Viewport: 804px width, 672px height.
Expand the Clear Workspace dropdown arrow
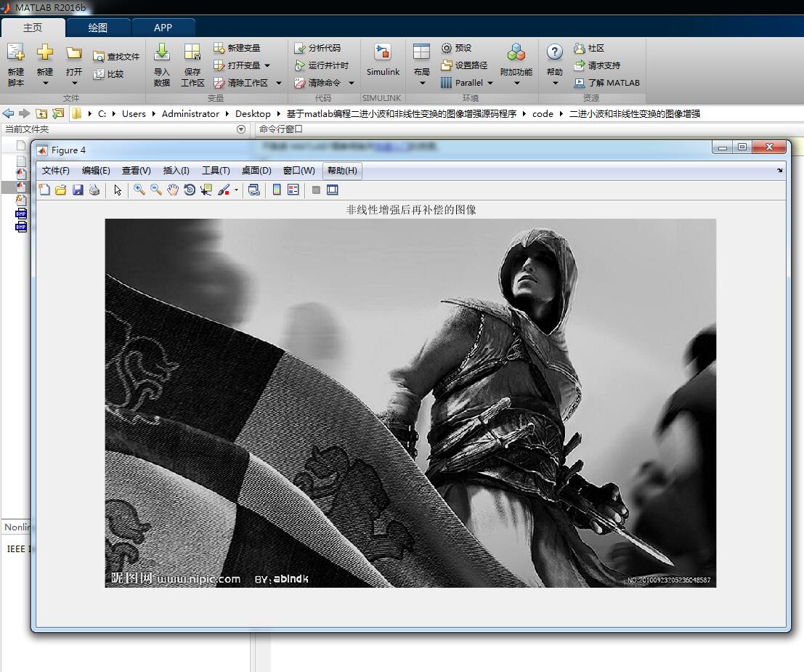click(x=279, y=83)
